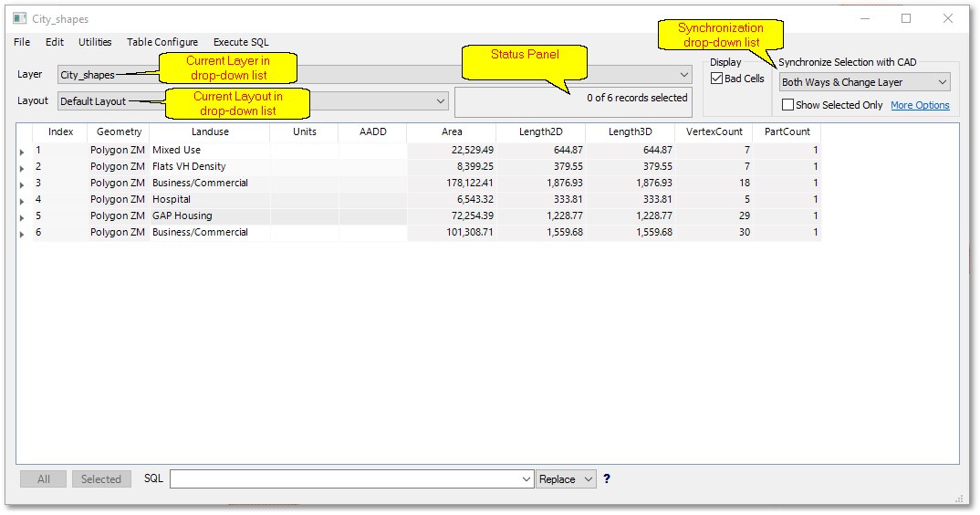Open the SQL history drop-down arrow
Image resolution: width=980 pixels, height=515 pixels.
[x=526, y=478]
